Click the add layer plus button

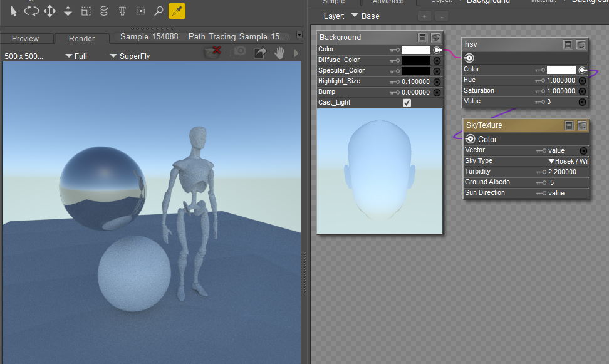425,16
